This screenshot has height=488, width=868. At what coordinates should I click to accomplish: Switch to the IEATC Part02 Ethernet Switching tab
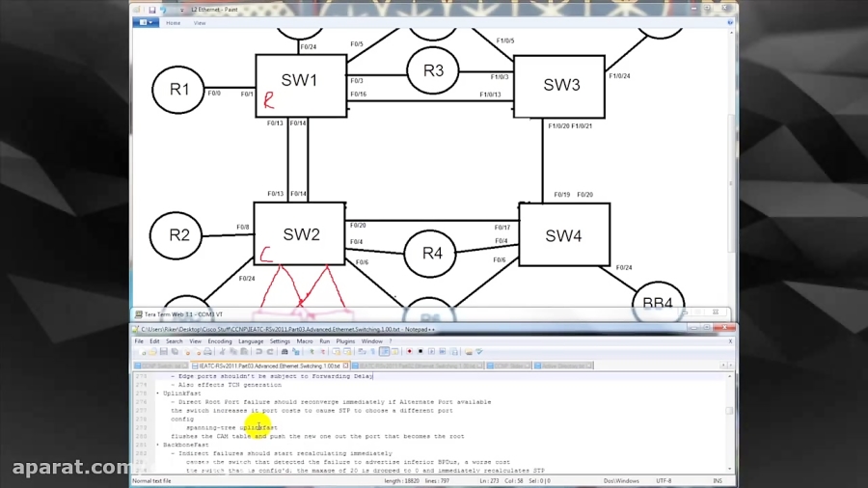pos(418,366)
